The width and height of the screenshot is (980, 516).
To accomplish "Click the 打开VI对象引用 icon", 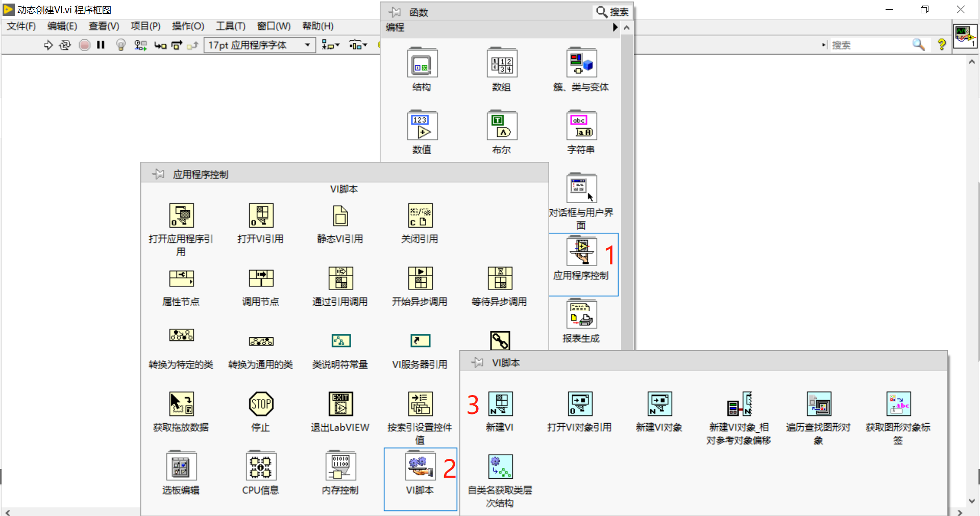I will [579, 404].
